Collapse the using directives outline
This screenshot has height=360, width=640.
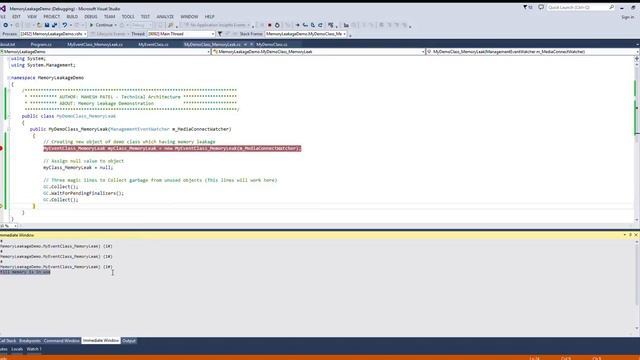click(9, 59)
